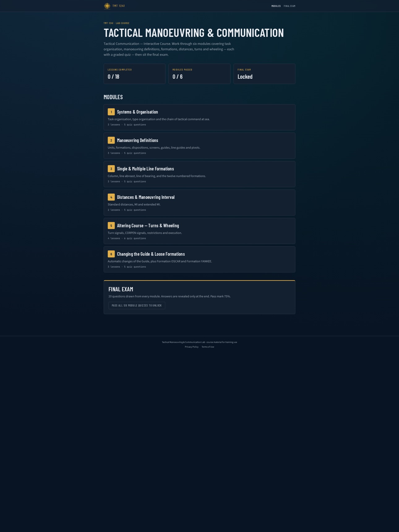Click "Turn signals, CORPEN signals" description
This screenshot has width=399, height=532.
(145, 233)
